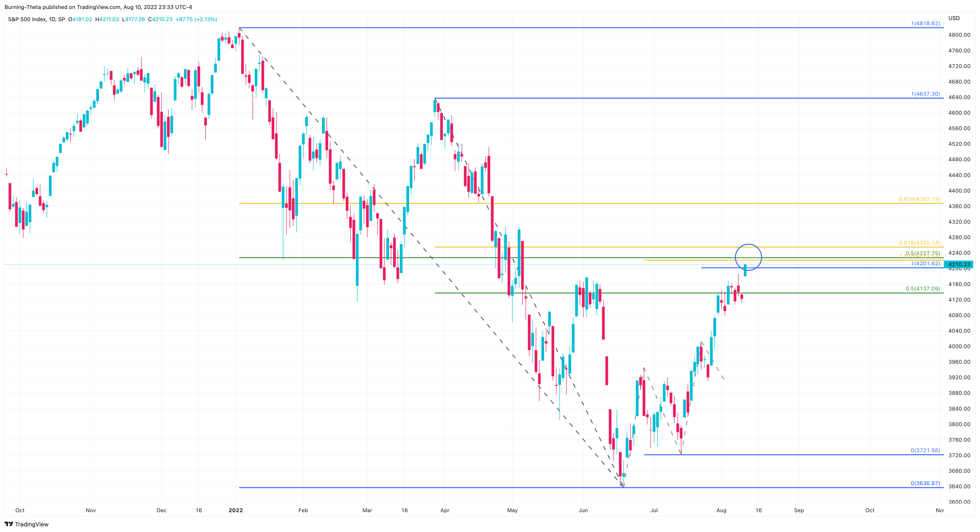The height and width of the screenshot is (532, 980).
Task: Click the TradingView watermark text
Action: [32, 524]
